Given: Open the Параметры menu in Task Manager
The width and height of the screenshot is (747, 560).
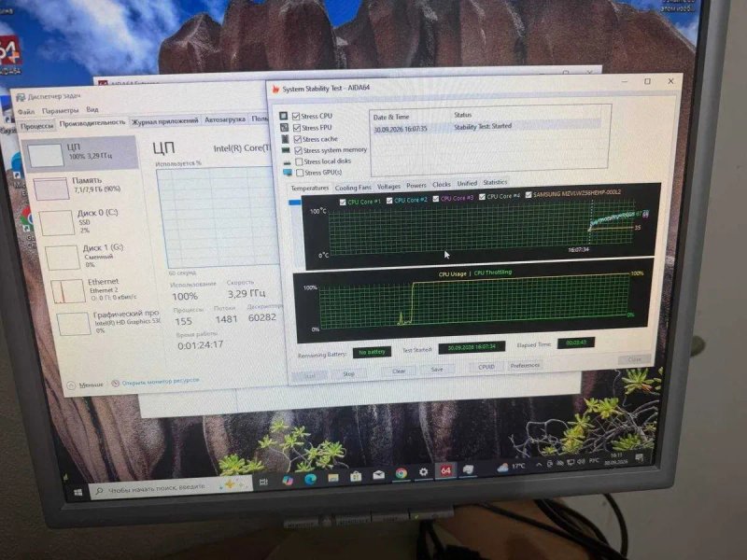Looking at the screenshot, I should (x=60, y=110).
